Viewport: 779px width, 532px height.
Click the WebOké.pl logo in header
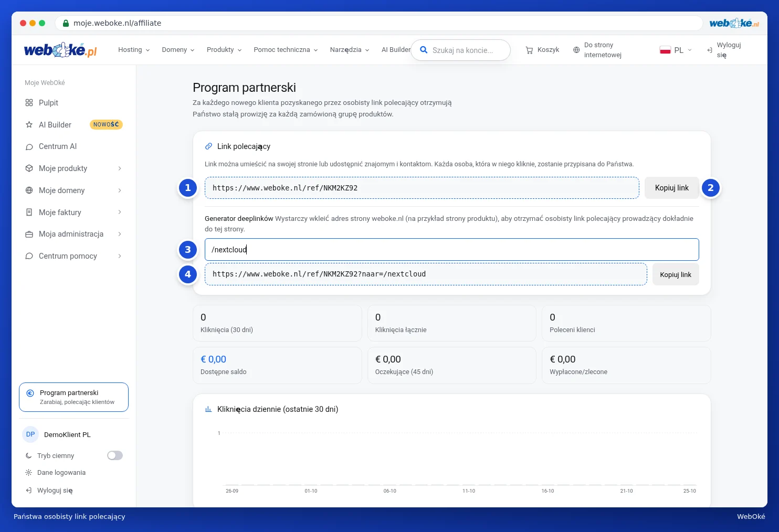click(60, 50)
